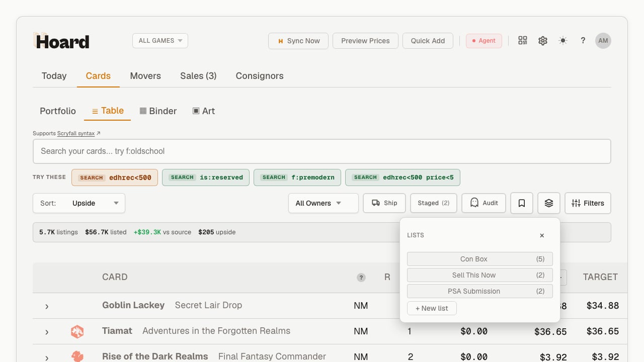Switch to Binder view
This screenshot has height=362, width=644.
coord(158,111)
